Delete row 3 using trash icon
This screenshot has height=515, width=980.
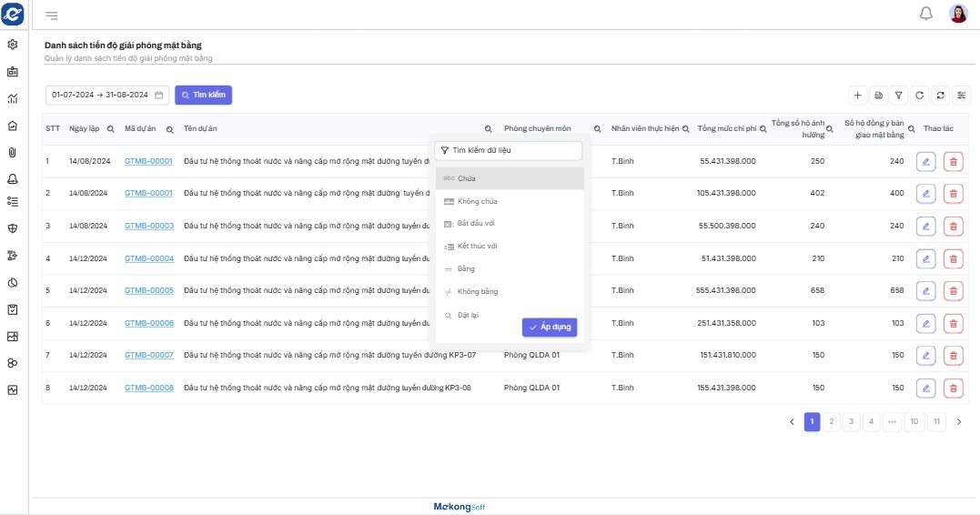pos(953,226)
